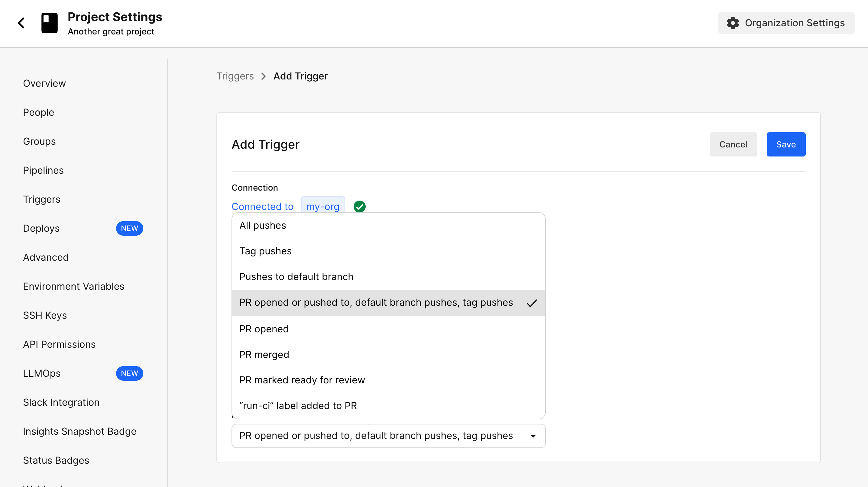Go back using the left arrow
This screenshot has width=868, height=487.
click(21, 23)
